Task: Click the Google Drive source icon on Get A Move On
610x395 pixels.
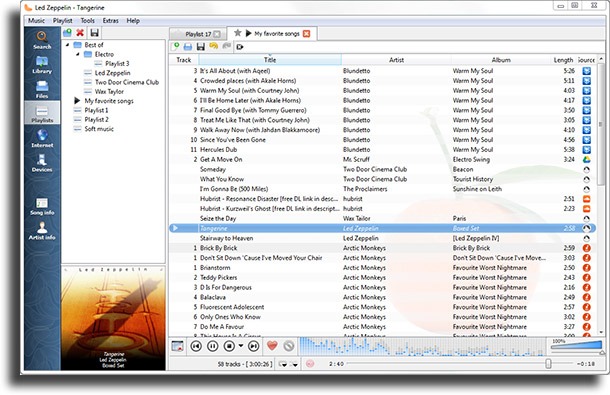Action: [x=586, y=160]
